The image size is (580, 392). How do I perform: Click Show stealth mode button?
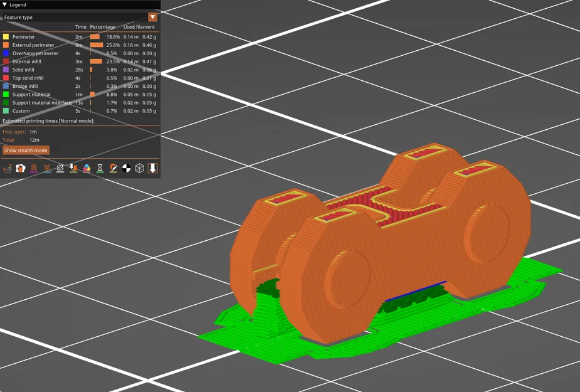pos(26,151)
